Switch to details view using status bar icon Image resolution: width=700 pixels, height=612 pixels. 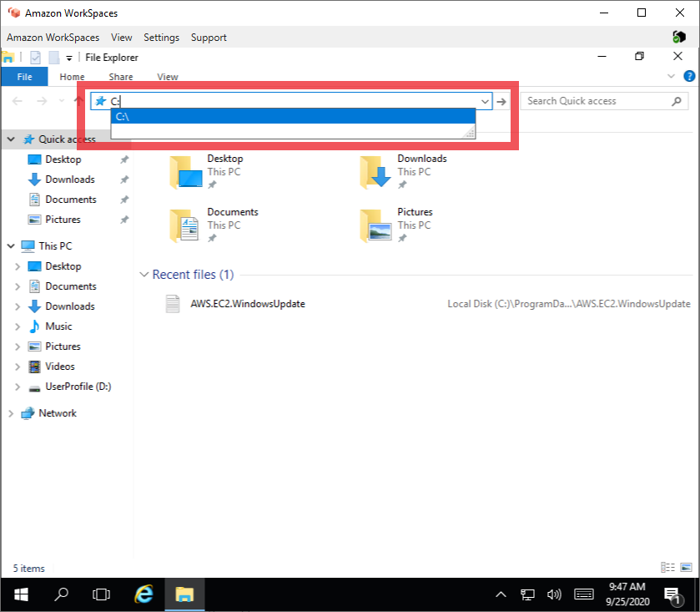tap(667, 567)
